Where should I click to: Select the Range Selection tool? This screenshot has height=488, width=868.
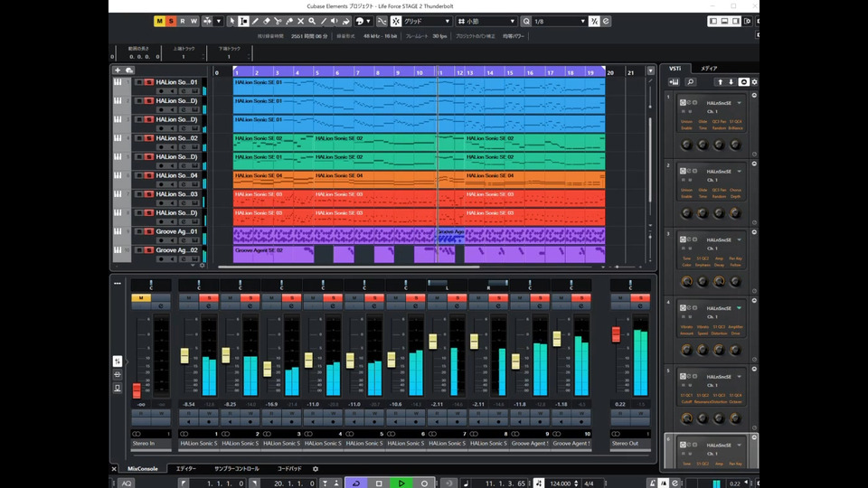click(243, 21)
